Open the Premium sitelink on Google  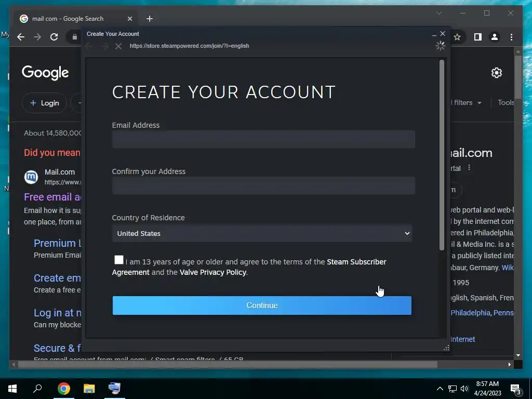(57, 243)
